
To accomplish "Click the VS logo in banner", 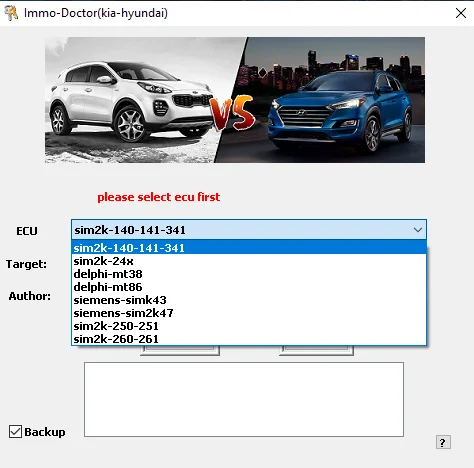I will pyautogui.click(x=233, y=114).
